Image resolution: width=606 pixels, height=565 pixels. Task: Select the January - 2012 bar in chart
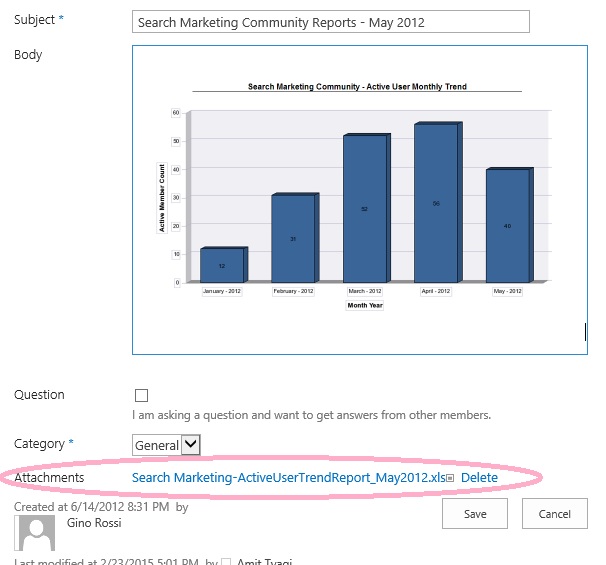[x=224, y=264]
